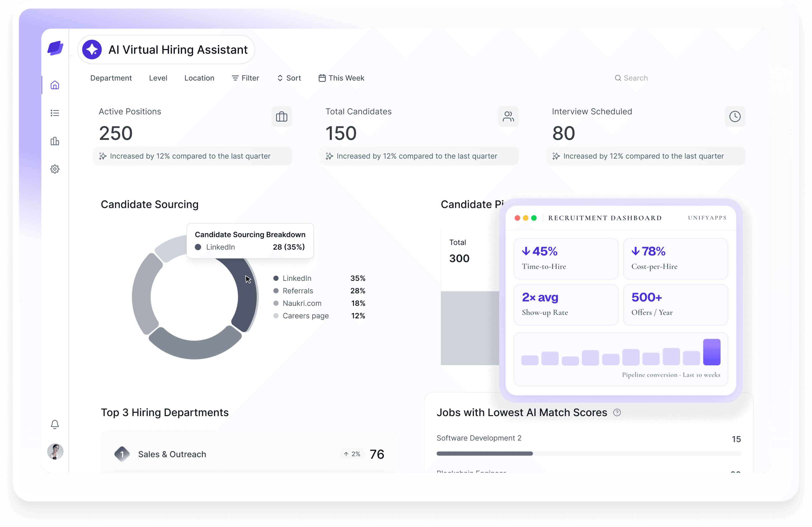Open the Department dropdown

(x=111, y=78)
